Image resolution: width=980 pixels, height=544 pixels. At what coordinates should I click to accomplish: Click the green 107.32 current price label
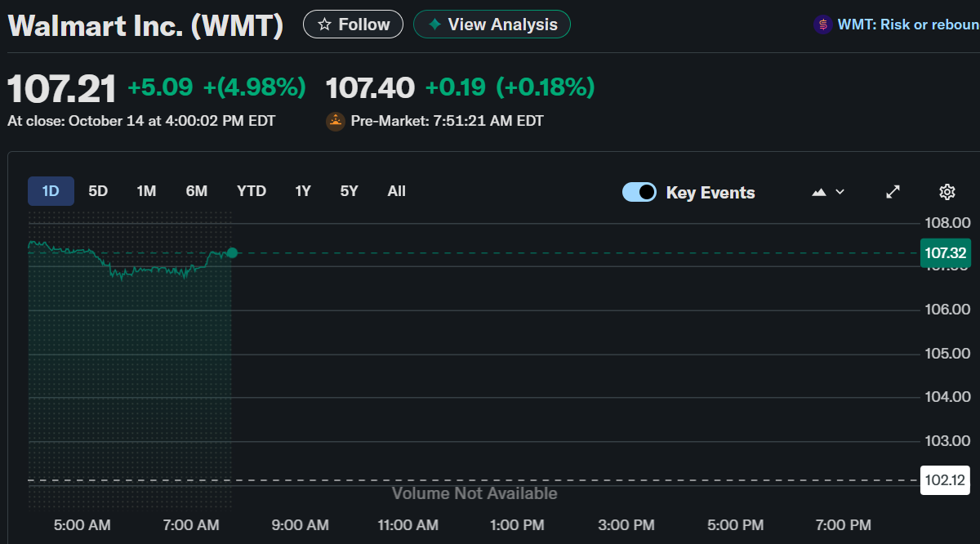945,253
